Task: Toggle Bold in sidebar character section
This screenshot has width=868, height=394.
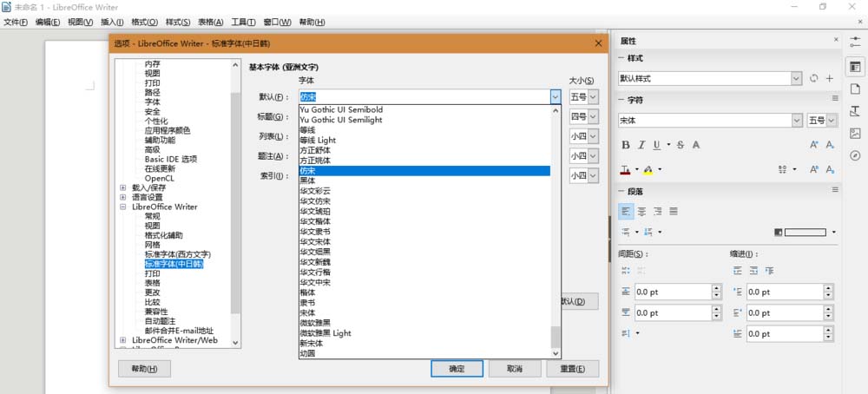Action: pos(626,145)
